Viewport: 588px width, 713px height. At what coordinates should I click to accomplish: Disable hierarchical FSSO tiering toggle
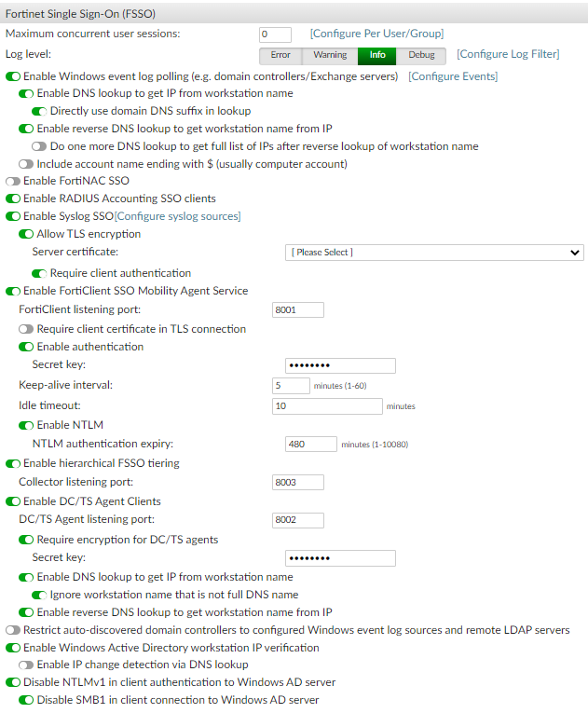13,463
